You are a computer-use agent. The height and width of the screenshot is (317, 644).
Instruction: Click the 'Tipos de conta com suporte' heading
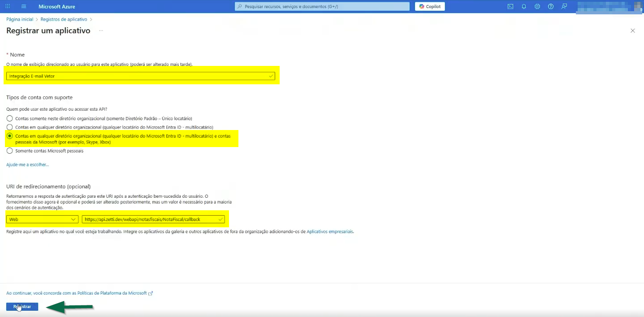pos(39,97)
